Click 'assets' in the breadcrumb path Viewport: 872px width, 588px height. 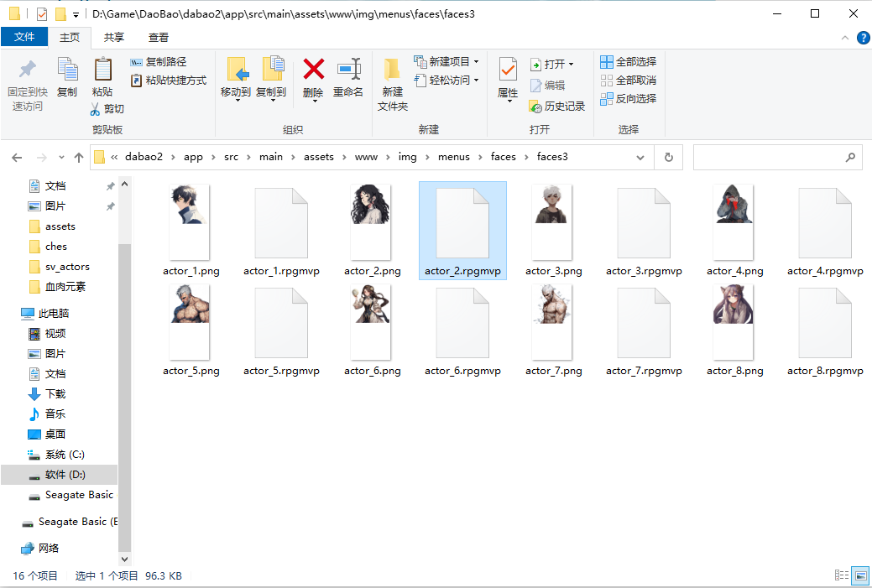coord(319,157)
